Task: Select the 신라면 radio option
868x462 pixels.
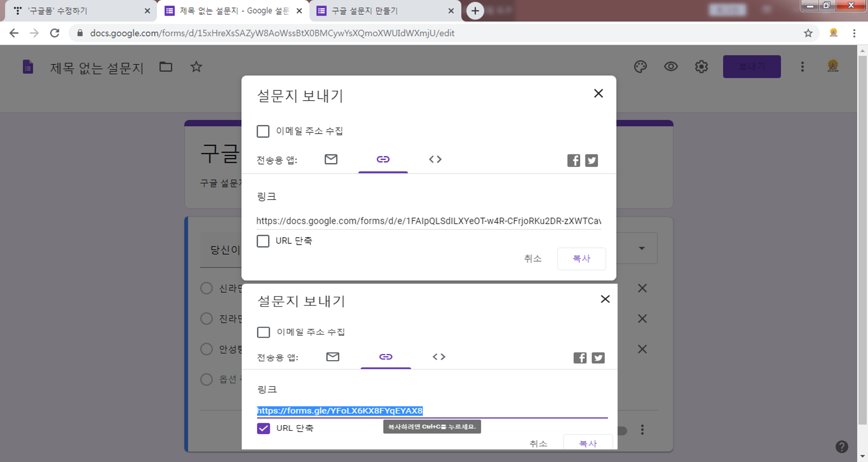Action: (207, 288)
